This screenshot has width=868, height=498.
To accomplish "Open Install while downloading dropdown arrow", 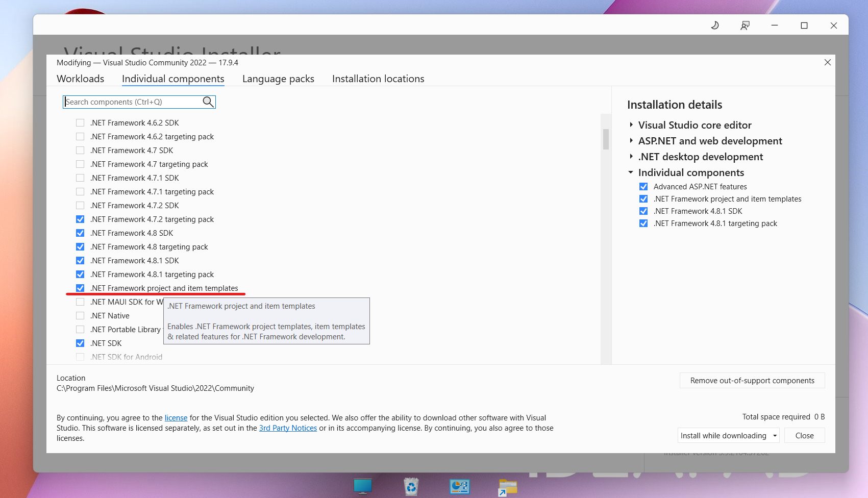I will 775,436.
